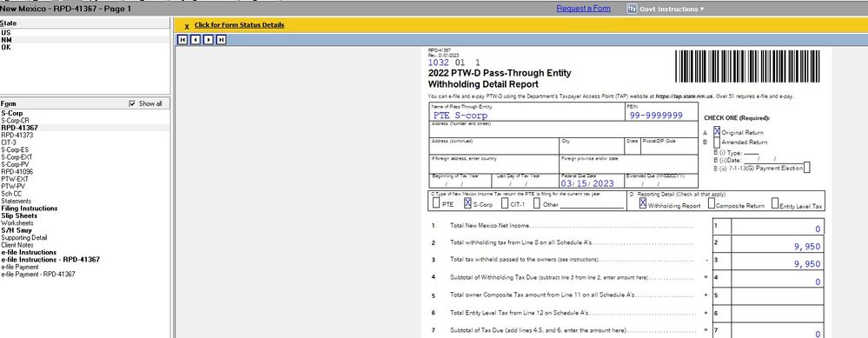Click the Govt Instructions icon

point(632,9)
